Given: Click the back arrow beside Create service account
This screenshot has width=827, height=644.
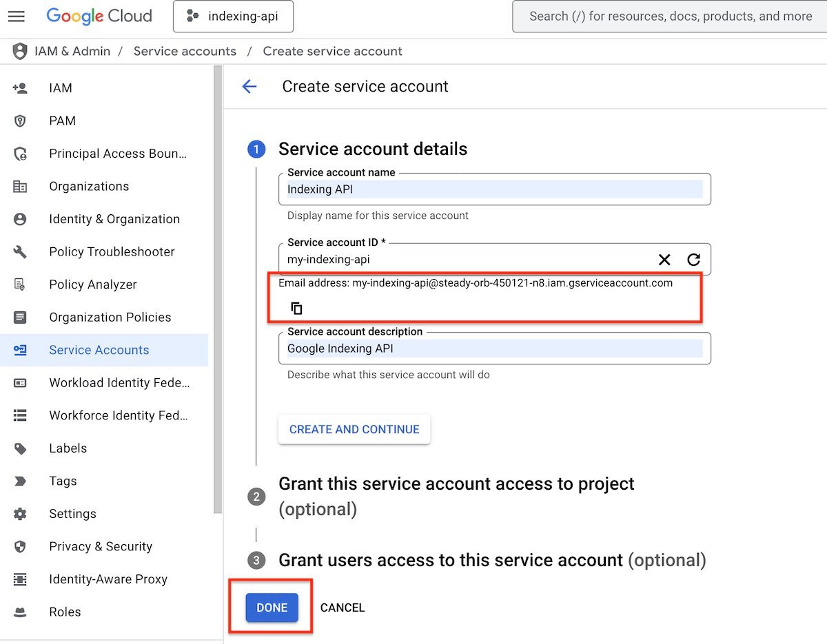Looking at the screenshot, I should pos(249,86).
